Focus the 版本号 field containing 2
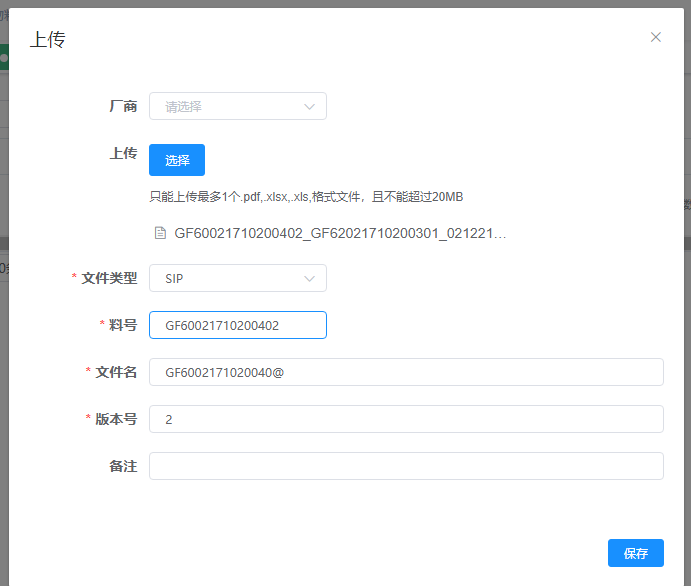691x586 pixels. [405, 419]
